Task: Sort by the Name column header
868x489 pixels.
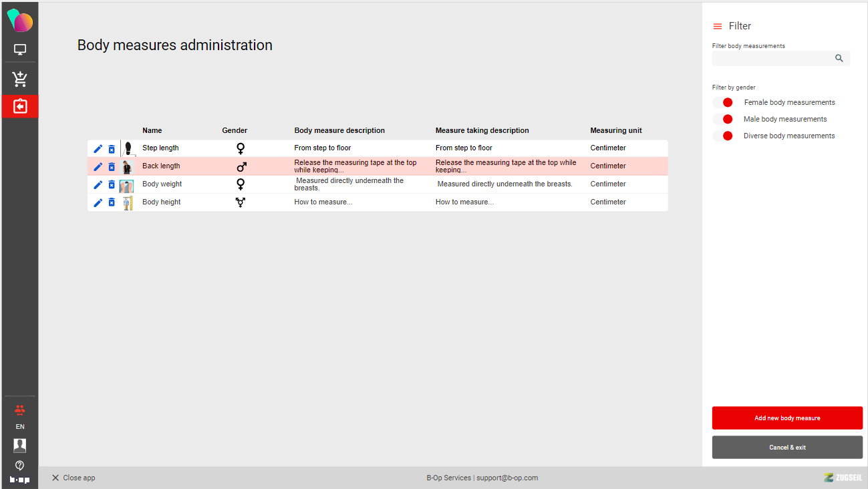Action: point(152,130)
